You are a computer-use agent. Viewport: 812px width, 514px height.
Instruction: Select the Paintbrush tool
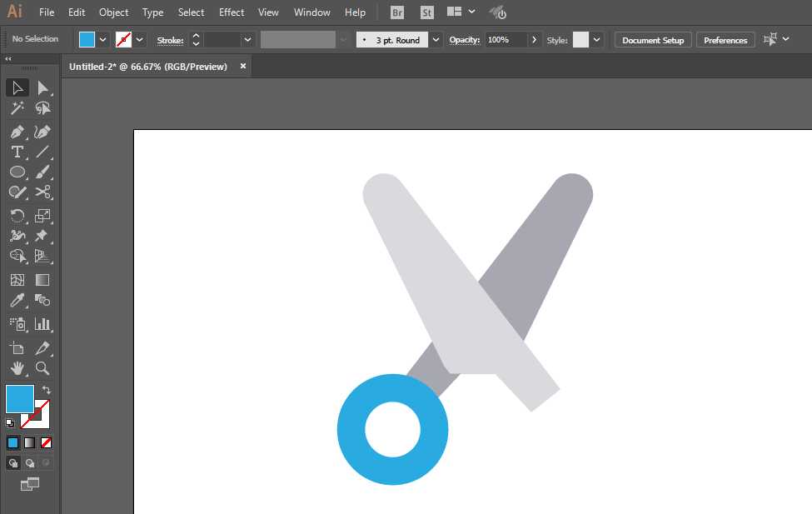click(42, 172)
